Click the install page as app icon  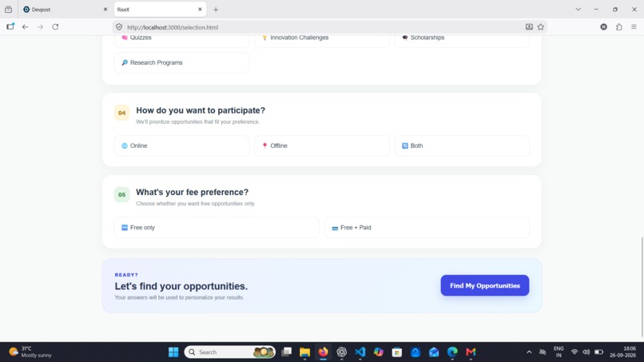pos(529,26)
